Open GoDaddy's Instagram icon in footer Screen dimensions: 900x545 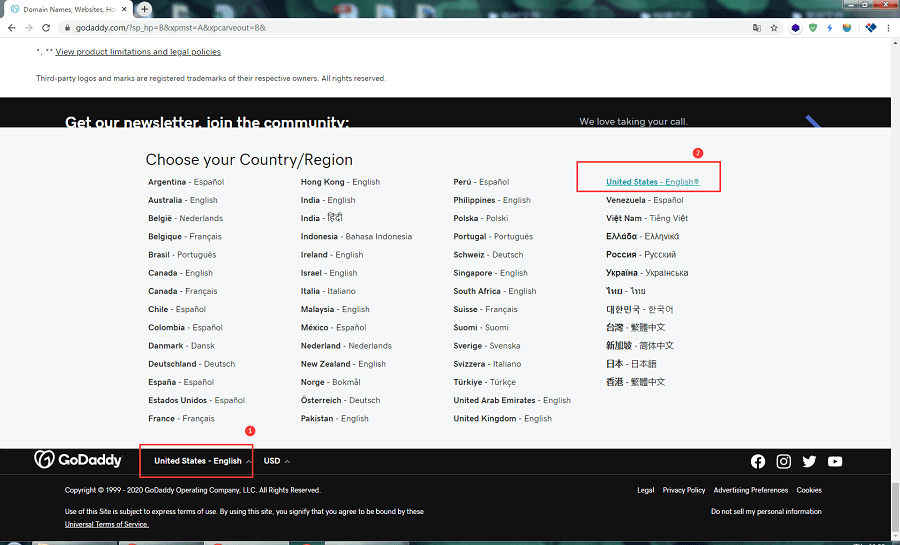[x=784, y=461]
